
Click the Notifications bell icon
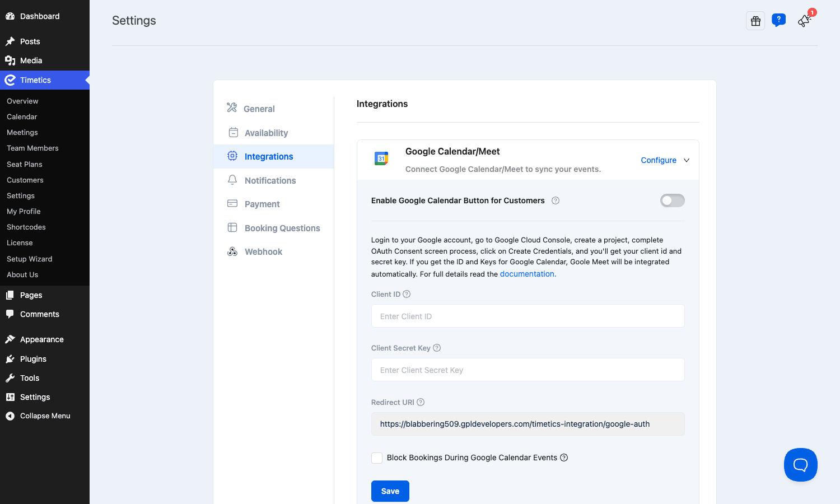click(232, 180)
